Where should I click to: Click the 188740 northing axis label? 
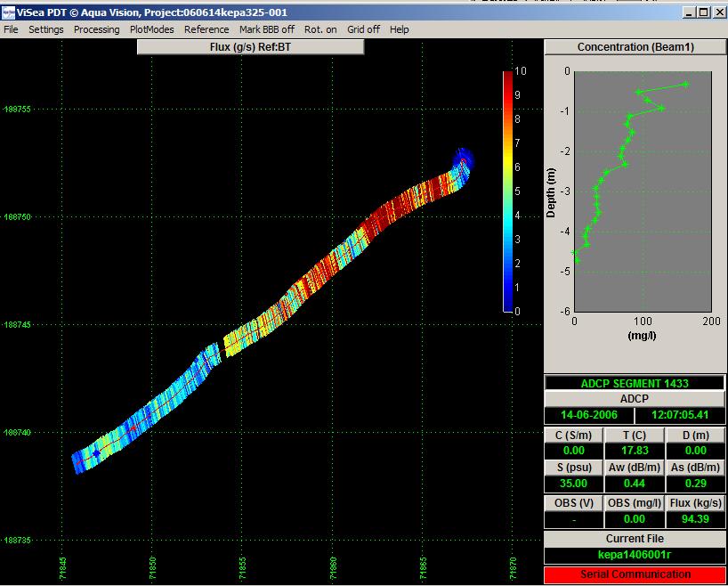click(x=17, y=433)
